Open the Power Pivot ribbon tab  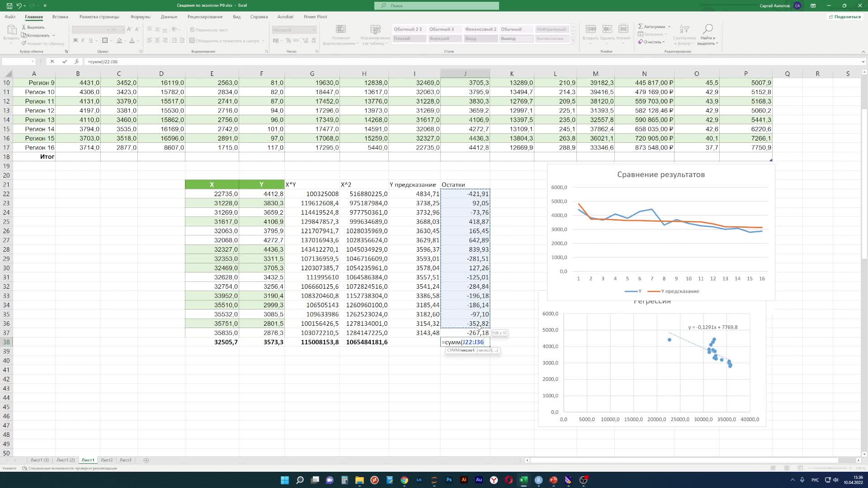tap(316, 17)
